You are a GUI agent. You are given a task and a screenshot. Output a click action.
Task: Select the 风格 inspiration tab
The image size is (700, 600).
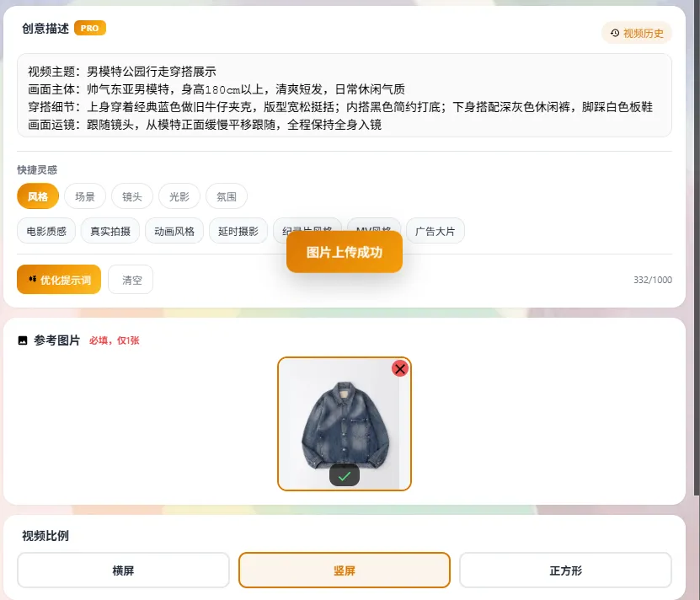pyautogui.click(x=38, y=196)
